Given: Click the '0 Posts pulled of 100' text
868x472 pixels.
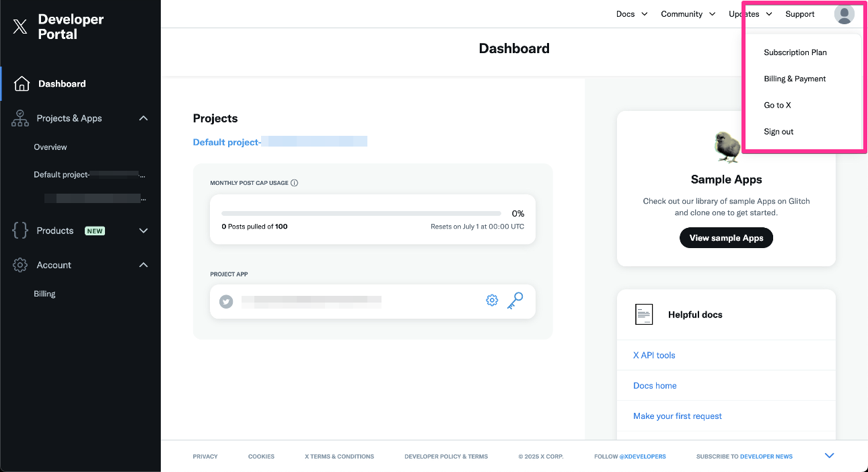Looking at the screenshot, I should point(254,227).
